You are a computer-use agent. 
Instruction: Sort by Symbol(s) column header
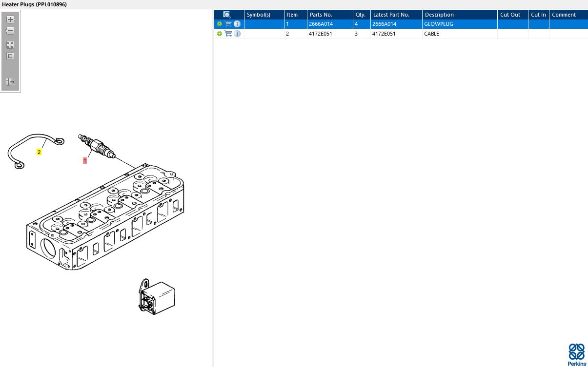tap(264, 15)
